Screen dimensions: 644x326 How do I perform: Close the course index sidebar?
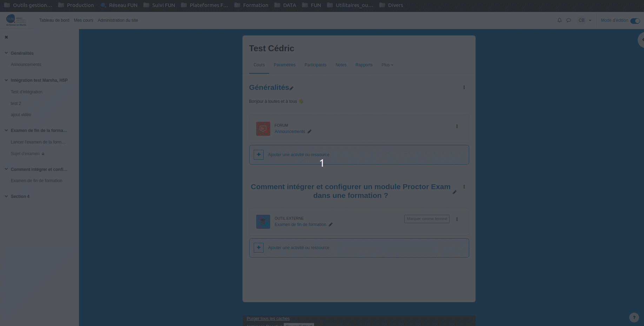coord(6,37)
